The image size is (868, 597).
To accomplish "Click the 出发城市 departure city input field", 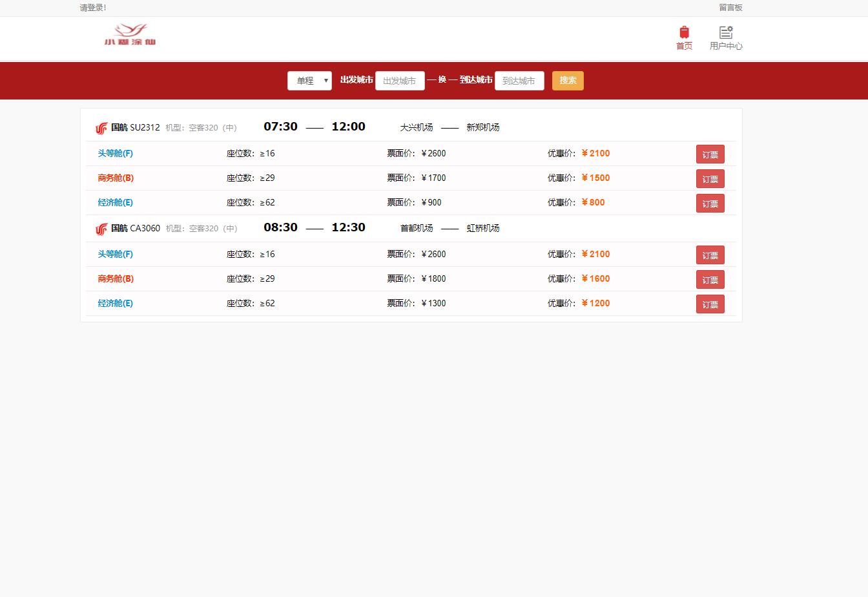I will 400,81.
